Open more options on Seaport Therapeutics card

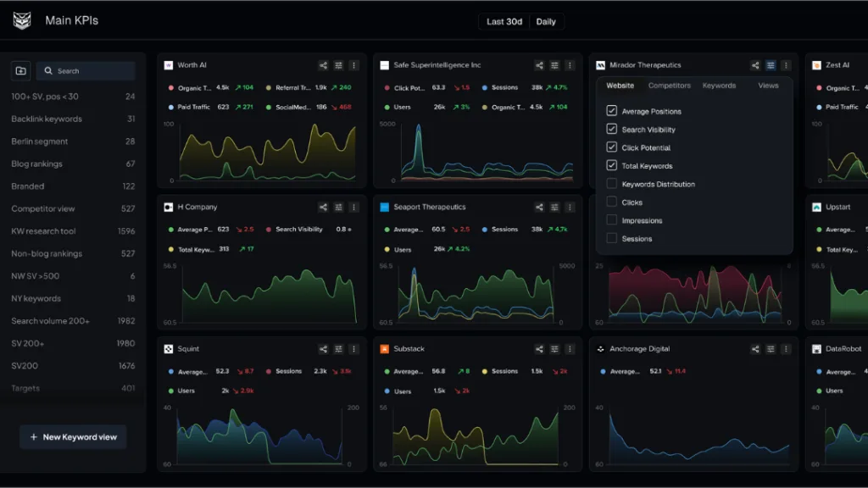[570, 208]
